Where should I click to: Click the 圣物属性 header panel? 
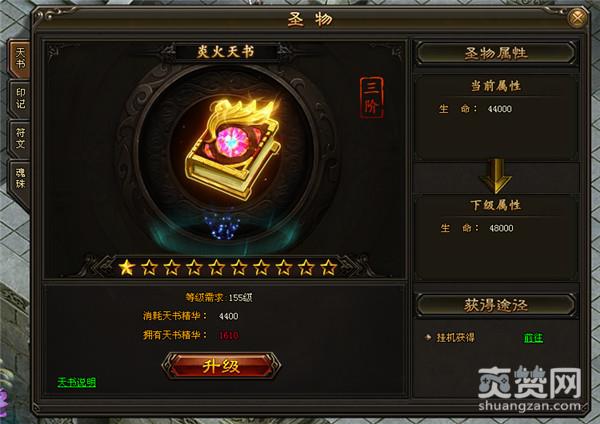[496, 53]
